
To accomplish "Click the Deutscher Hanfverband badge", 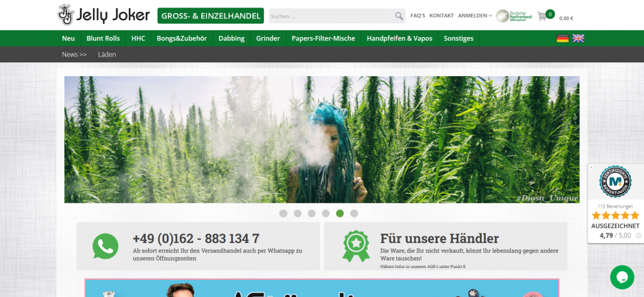I will [x=514, y=16].
